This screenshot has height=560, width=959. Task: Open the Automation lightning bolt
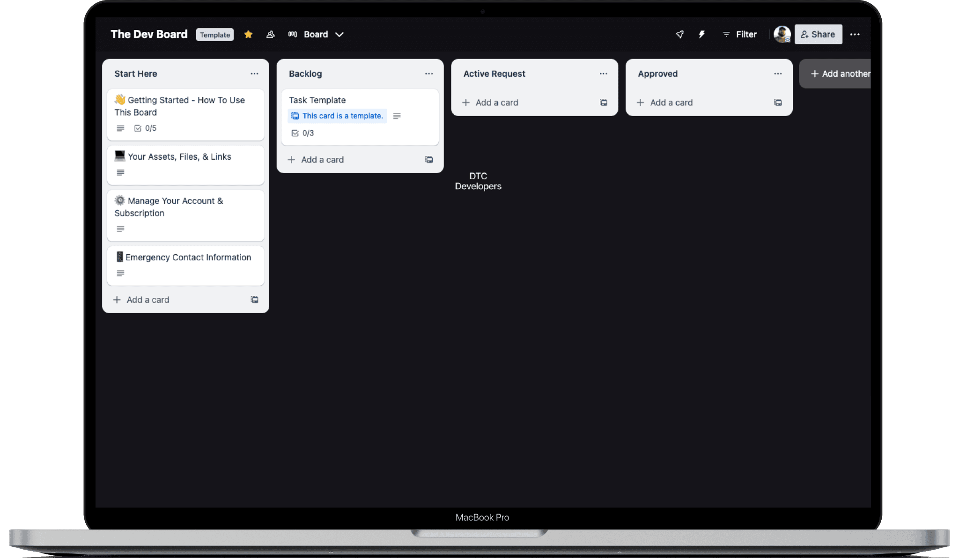coord(701,34)
